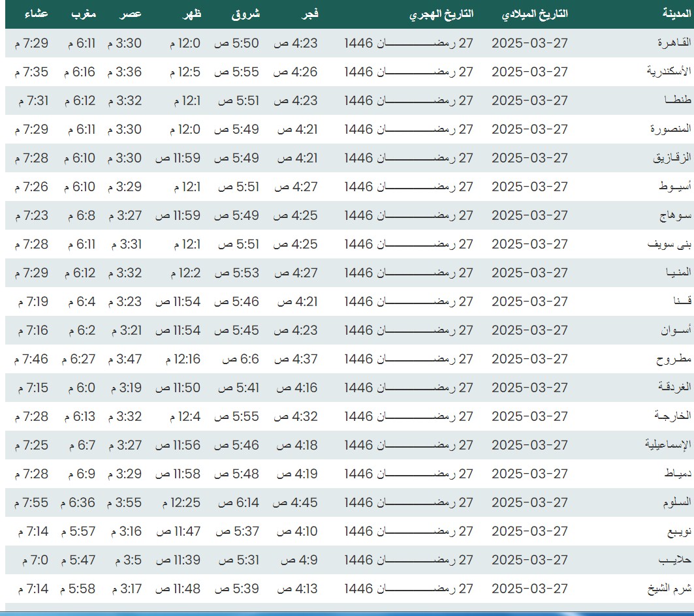The height and width of the screenshot is (616, 694).
Task: Click the مطروح Fajr time 4:37 ص
Action: (295, 359)
